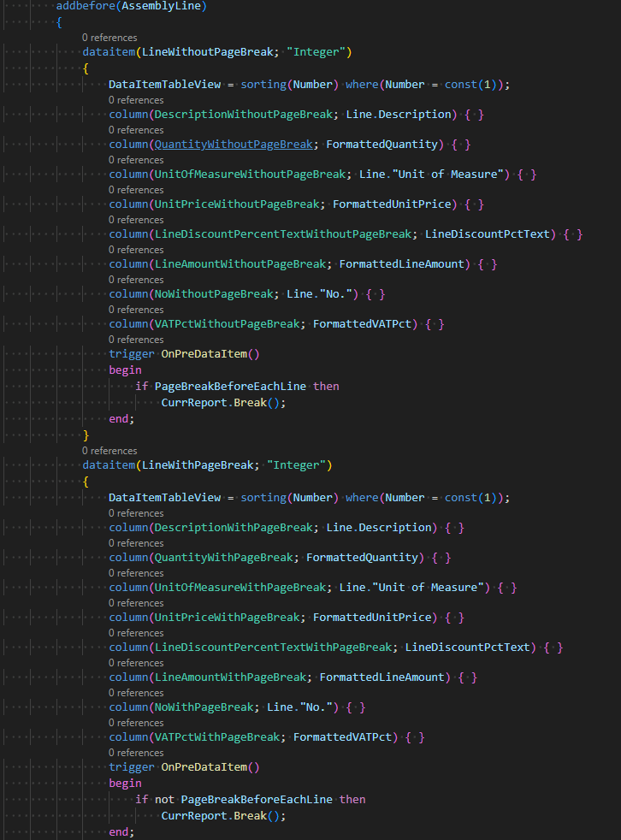Place cursor on LineDiscountPercentTextWithoutPageBreak column name

coord(282,234)
